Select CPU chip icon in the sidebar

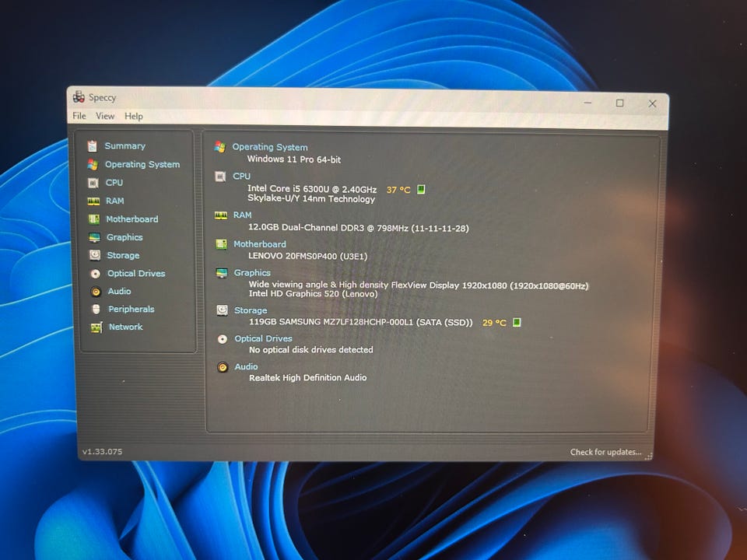[x=93, y=183]
